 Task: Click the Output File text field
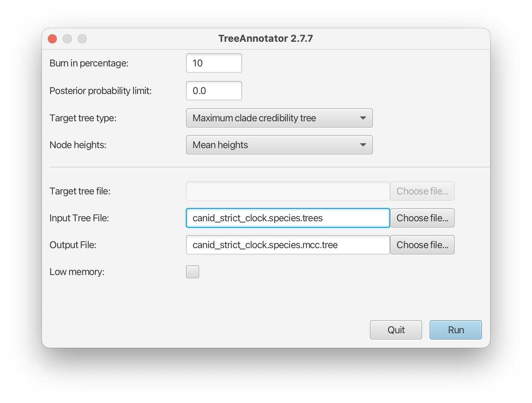[288, 245]
